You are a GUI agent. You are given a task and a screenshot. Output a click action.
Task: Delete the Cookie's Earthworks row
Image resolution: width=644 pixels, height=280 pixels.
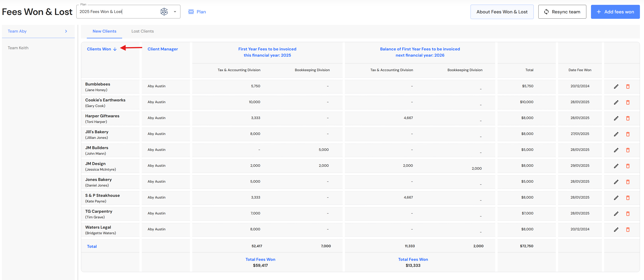click(627, 102)
